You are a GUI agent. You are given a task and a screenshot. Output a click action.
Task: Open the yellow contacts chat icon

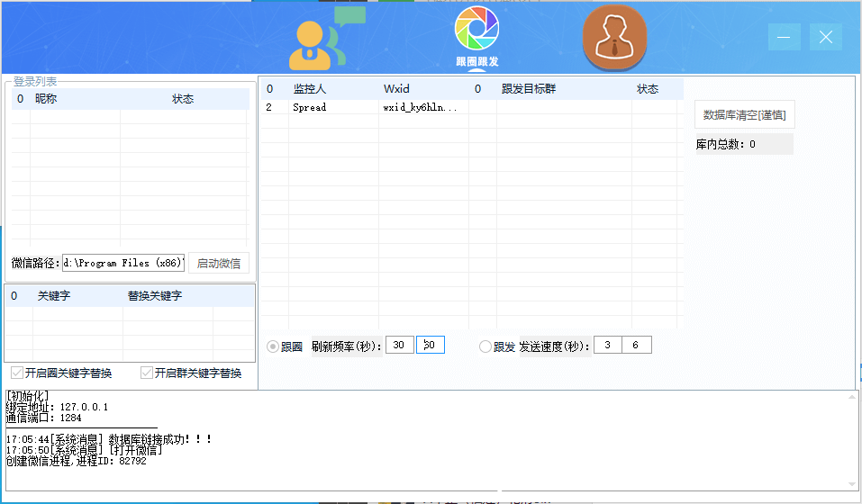click(x=326, y=39)
